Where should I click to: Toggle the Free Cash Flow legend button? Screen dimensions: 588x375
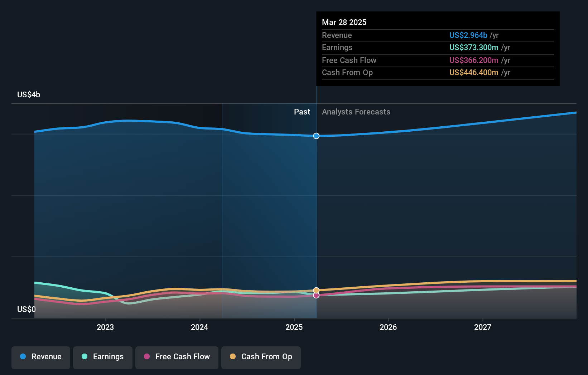177,357
